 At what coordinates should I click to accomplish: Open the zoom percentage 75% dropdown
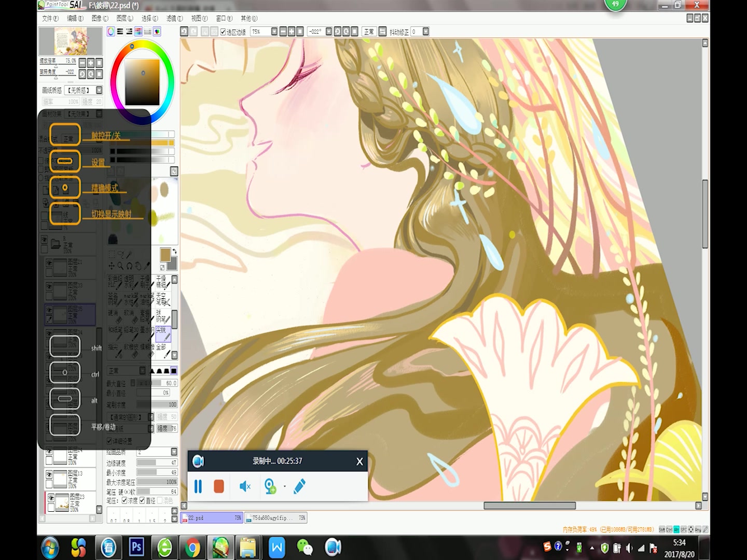point(274,32)
